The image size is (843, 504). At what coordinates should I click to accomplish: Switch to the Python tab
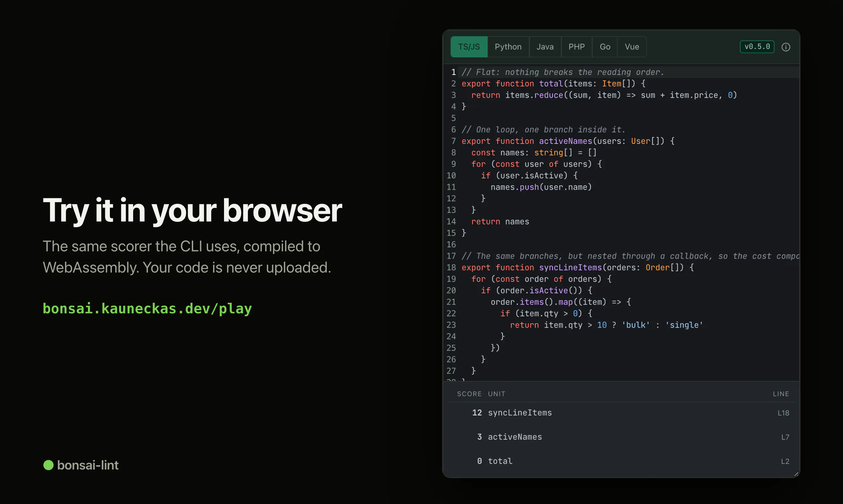click(x=508, y=46)
